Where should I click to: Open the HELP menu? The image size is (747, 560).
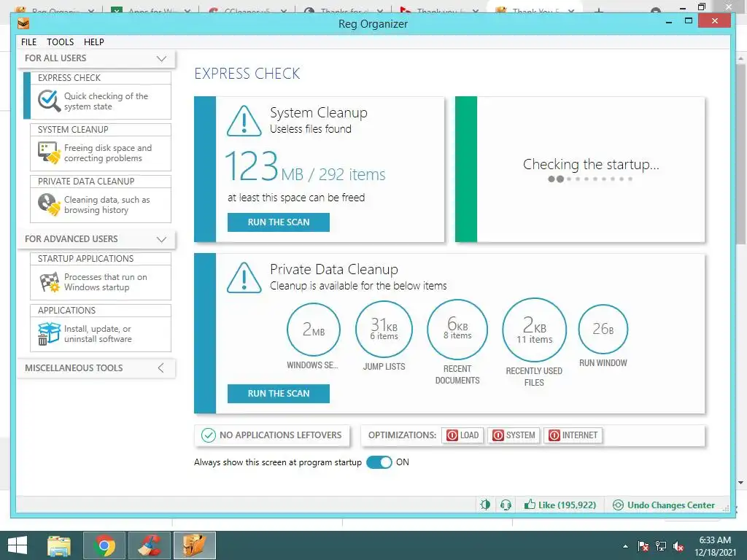pyautogui.click(x=94, y=42)
